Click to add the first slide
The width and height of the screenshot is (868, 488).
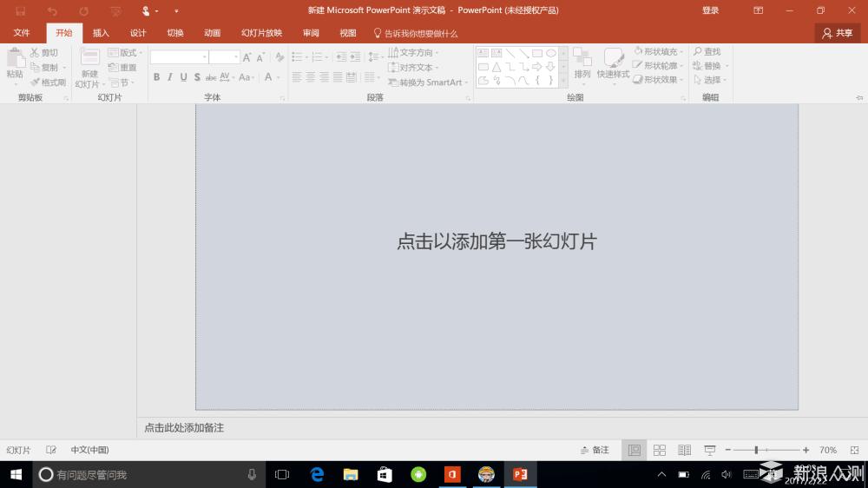click(496, 241)
